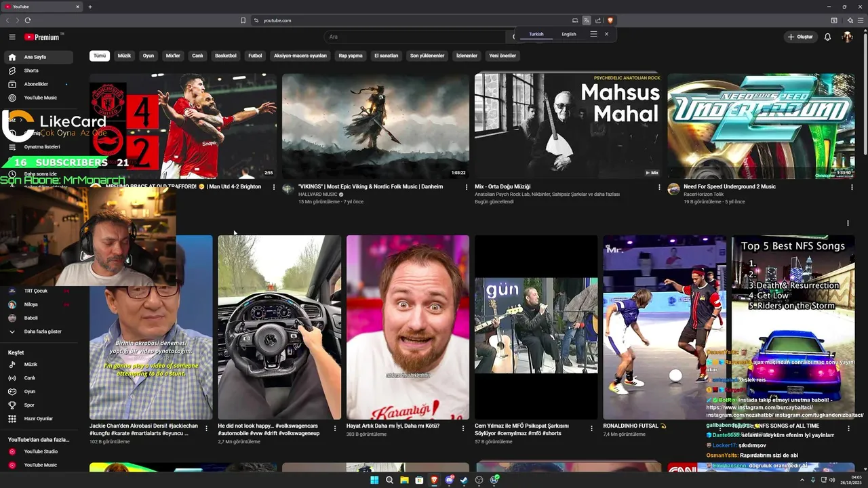The height and width of the screenshot is (488, 868).
Task: Open options for Jackie Chan short
Action: coord(206,428)
